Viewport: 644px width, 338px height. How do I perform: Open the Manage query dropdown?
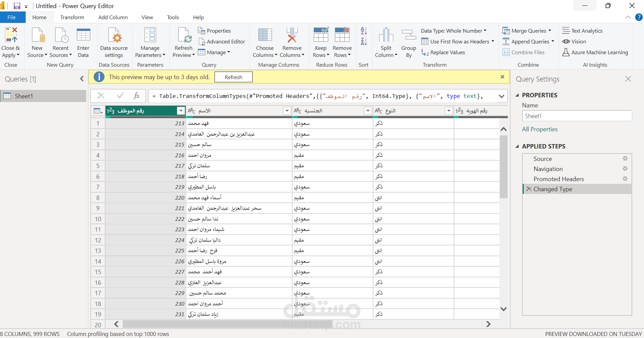point(214,53)
